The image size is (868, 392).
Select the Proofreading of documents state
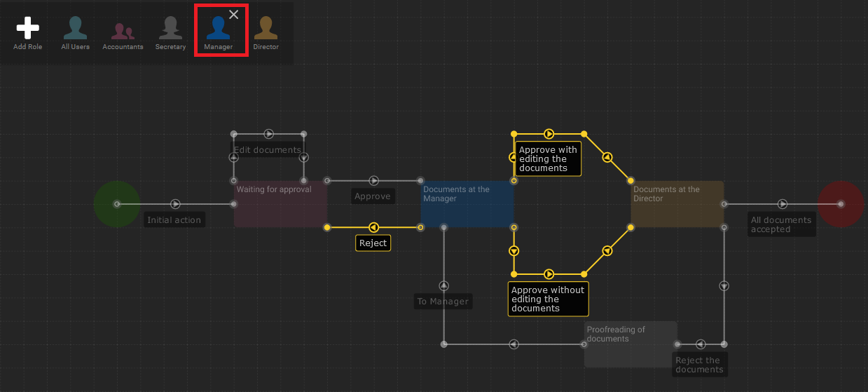point(631,344)
